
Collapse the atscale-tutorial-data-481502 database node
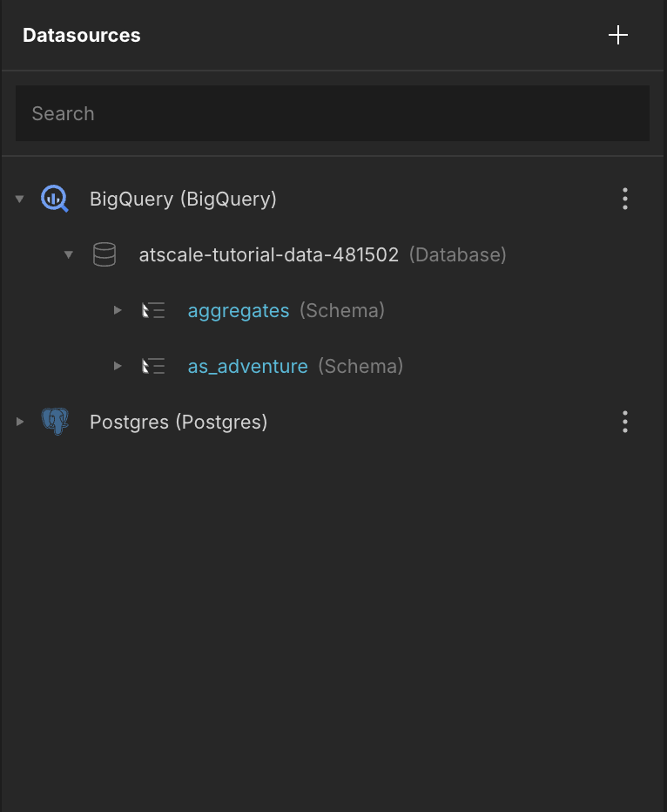(x=69, y=254)
